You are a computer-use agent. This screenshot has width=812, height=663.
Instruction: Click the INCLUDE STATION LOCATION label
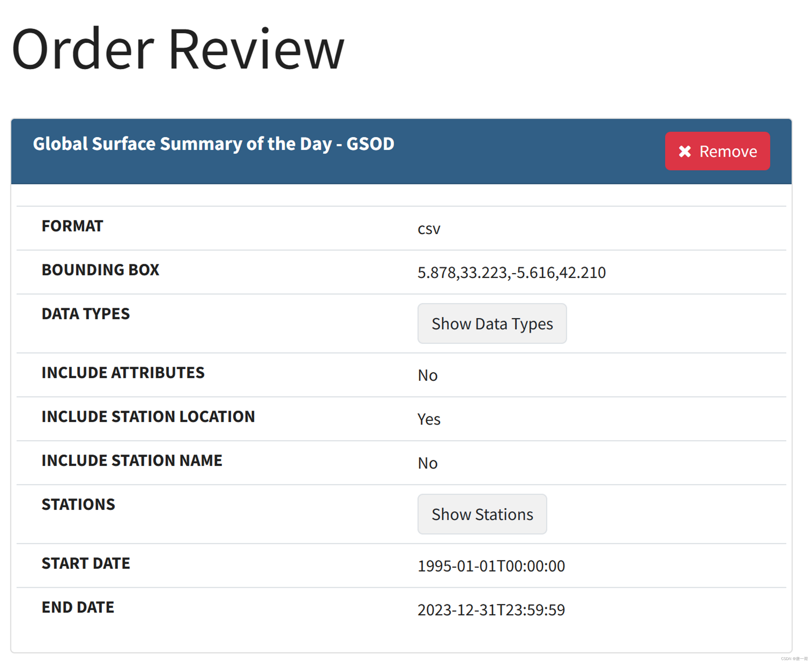coord(148,417)
